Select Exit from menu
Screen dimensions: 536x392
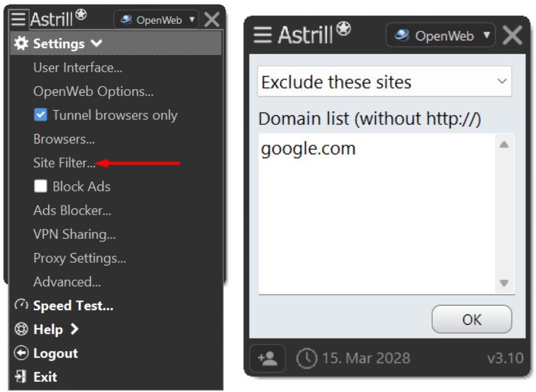(45, 377)
